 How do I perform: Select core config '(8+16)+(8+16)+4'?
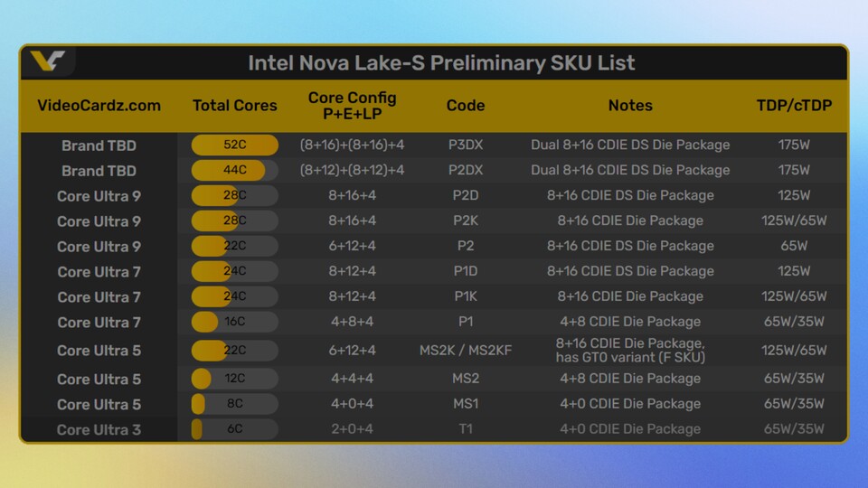pyautogui.click(x=352, y=145)
